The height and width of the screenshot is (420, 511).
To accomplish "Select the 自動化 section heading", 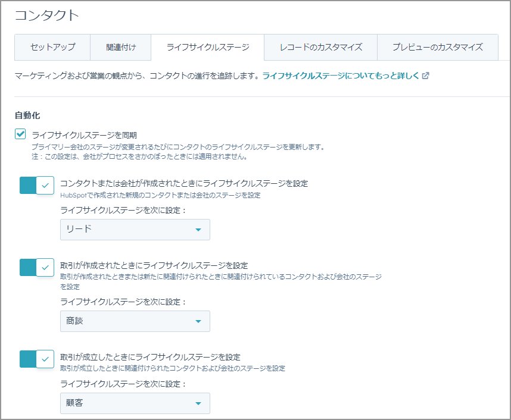I will pos(27,115).
